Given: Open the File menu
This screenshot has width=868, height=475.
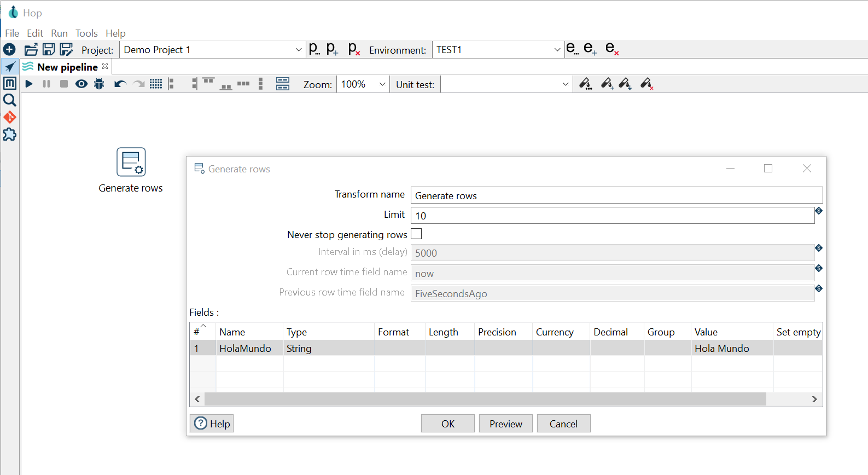Looking at the screenshot, I should pyautogui.click(x=12, y=33).
